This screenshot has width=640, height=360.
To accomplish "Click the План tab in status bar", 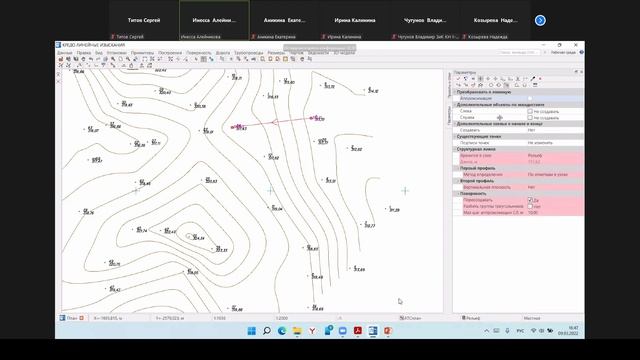I will click(x=72, y=318).
